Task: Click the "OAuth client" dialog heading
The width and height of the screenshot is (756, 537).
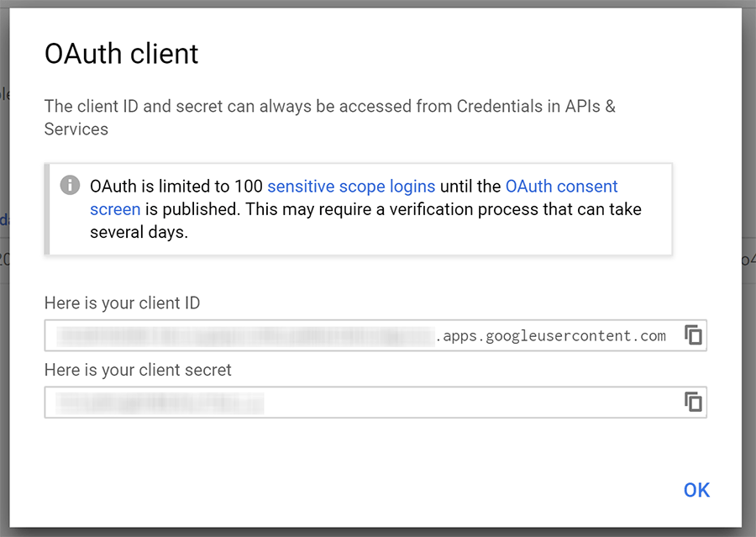Action: point(121,55)
